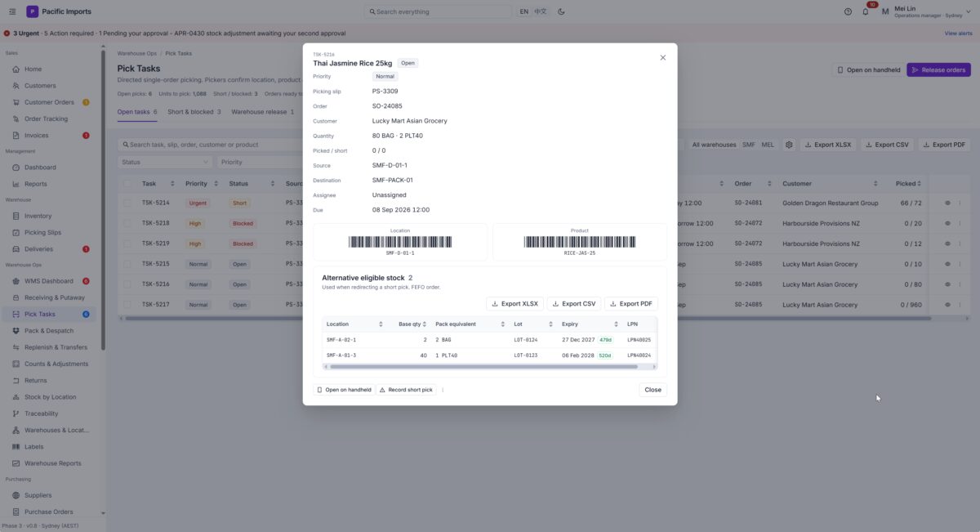Open WMS Dashboard in the sidebar
The height and width of the screenshot is (532, 980).
point(48,281)
